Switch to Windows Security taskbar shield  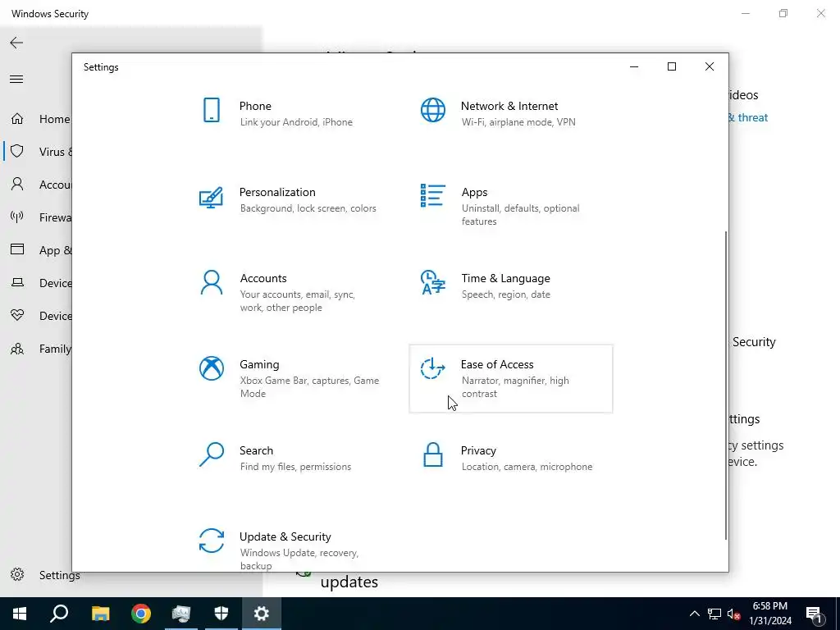pyautogui.click(x=221, y=614)
